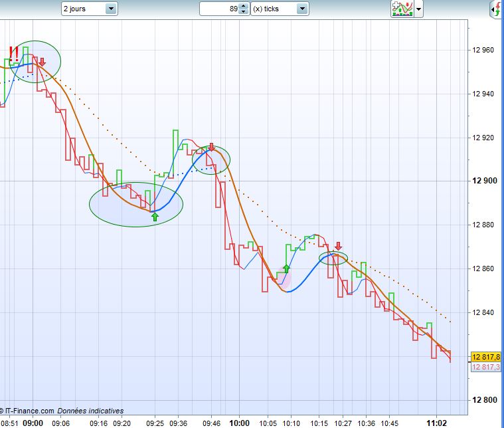Click the bold 10:00 time axis label
The height and width of the screenshot is (428, 504).
click(239, 423)
